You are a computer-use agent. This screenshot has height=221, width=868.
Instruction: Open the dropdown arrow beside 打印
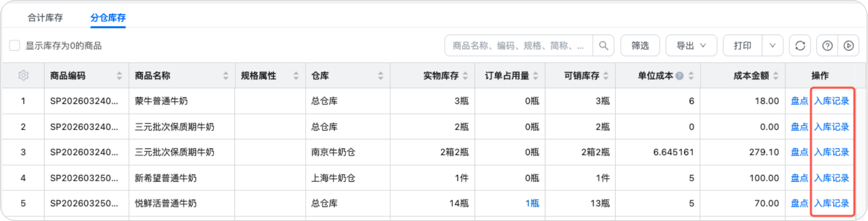coord(772,45)
